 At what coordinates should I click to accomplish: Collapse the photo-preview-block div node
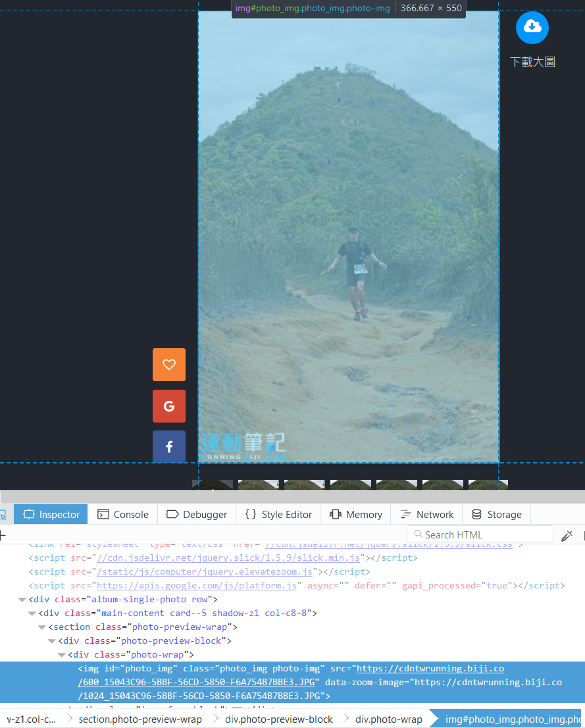click(51, 641)
